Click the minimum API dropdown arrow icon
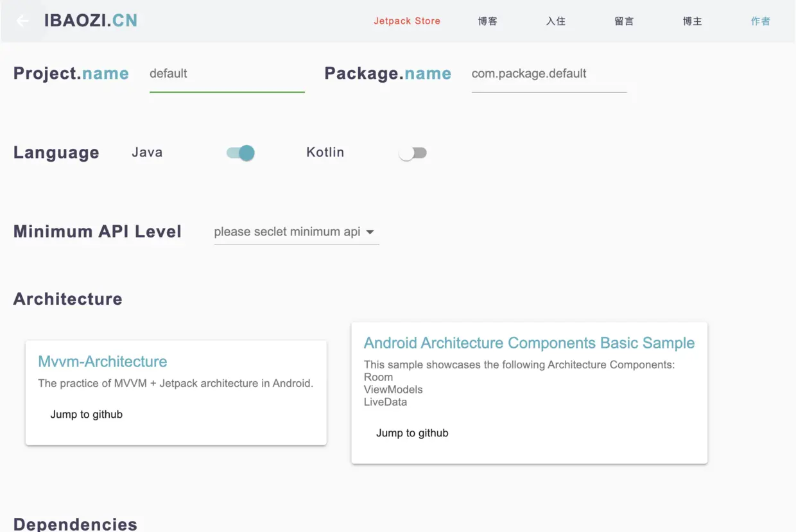This screenshot has height=532, width=796. [x=370, y=232]
